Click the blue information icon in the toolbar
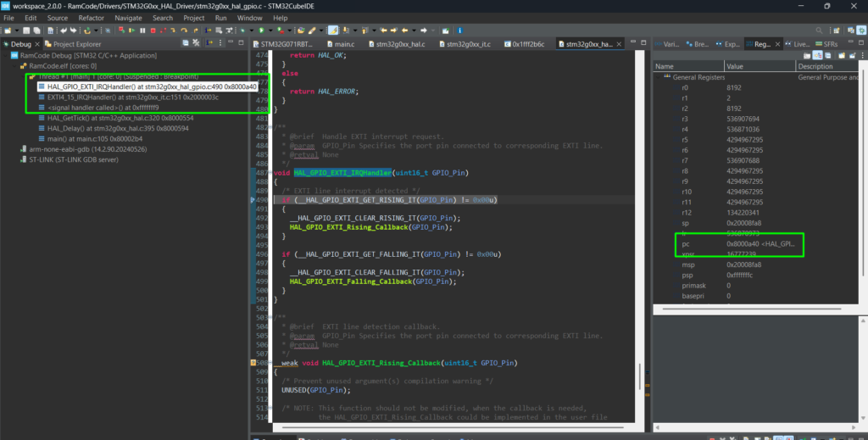This screenshot has height=440, width=868. [x=459, y=30]
